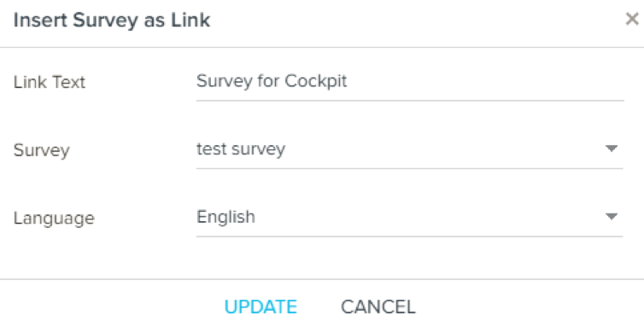Cancel the survey link dialog
Image resolution: width=644 pixels, height=327 pixels.
(378, 307)
